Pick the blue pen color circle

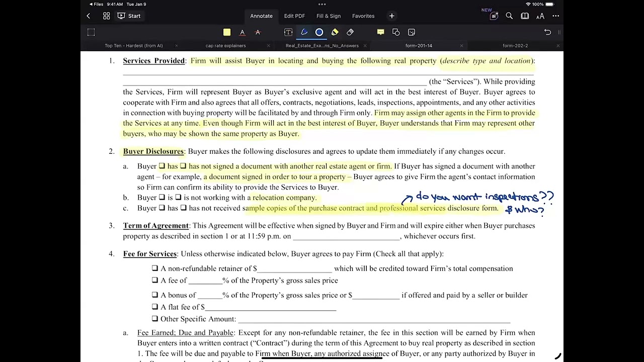click(319, 32)
